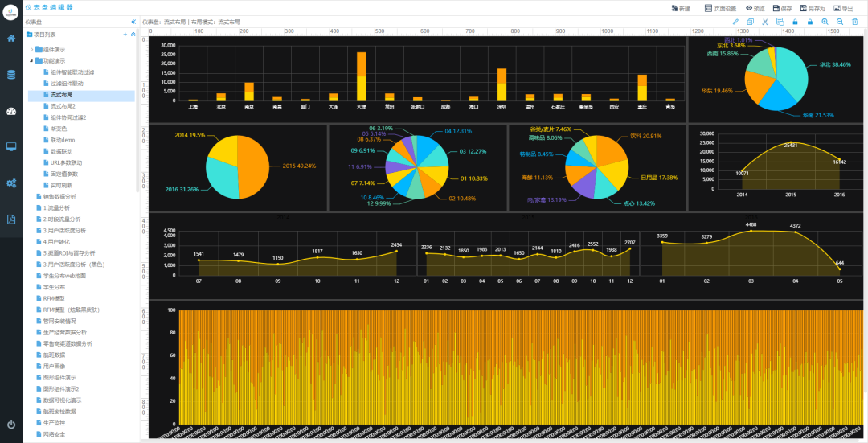This screenshot has height=443, width=868.
Task: Open 固定值参数 tree item
Action: tap(63, 174)
